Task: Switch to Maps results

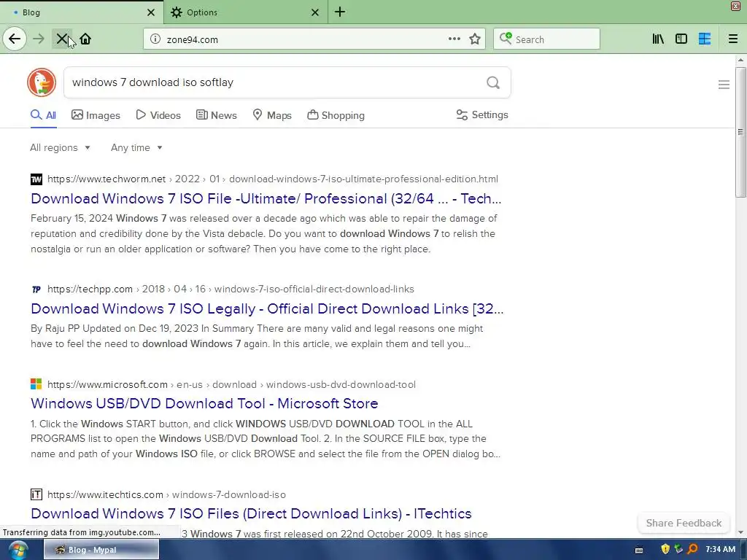Action: click(x=272, y=115)
